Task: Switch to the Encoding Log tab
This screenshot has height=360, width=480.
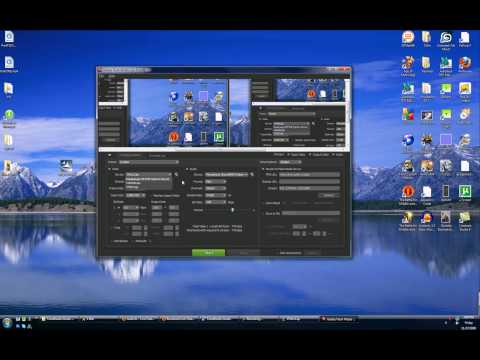Action: click(157, 155)
